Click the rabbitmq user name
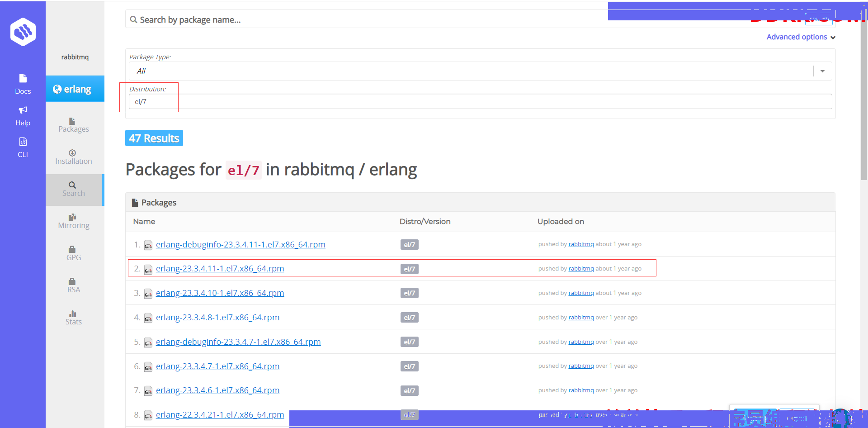 (x=75, y=57)
